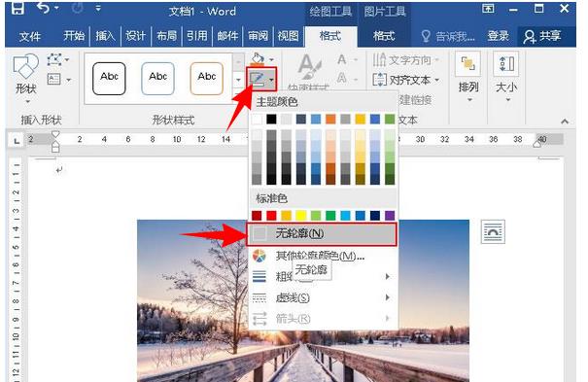Image resolution: width=588 pixels, height=382 pixels.
Task: Click the 告诉我 search box
Action: [x=448, y=36]
